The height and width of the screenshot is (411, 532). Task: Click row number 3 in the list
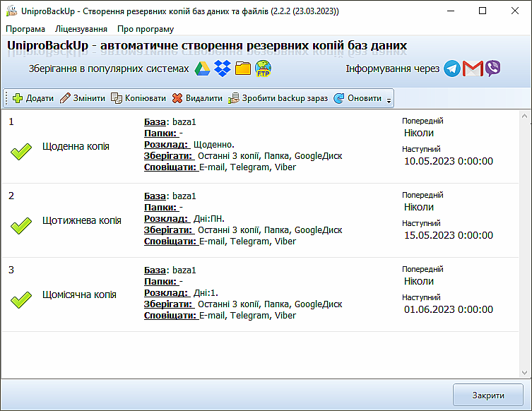(x=11, y=270)
